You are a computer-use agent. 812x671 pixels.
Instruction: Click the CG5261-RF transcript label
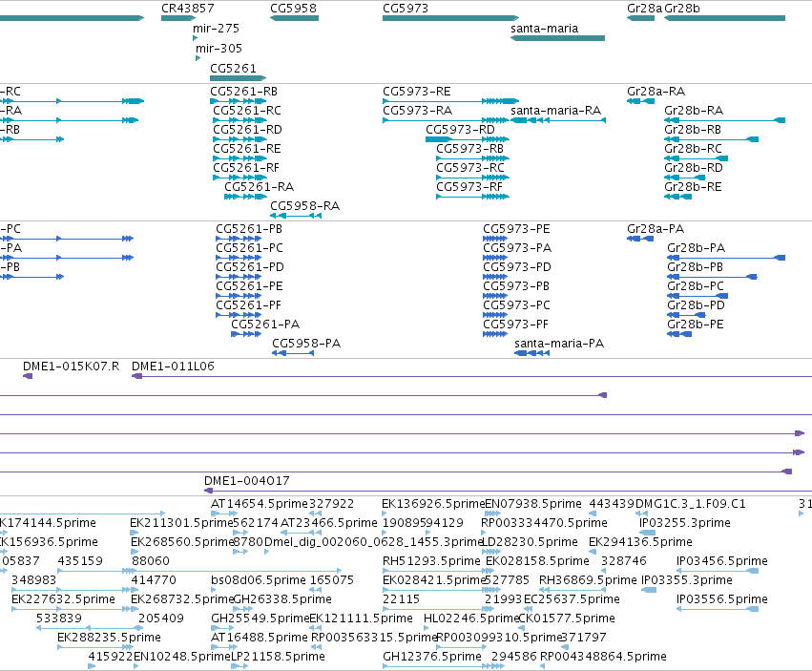246,168
